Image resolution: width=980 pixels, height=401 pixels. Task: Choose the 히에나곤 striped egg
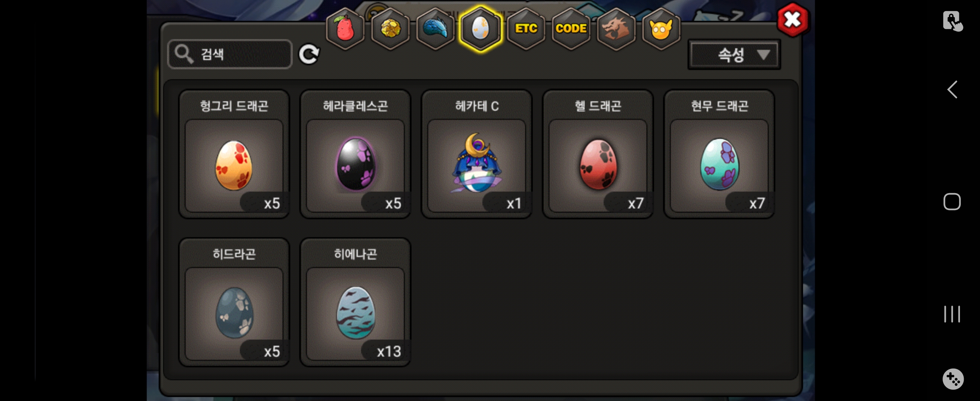click(x=355, y=302)
